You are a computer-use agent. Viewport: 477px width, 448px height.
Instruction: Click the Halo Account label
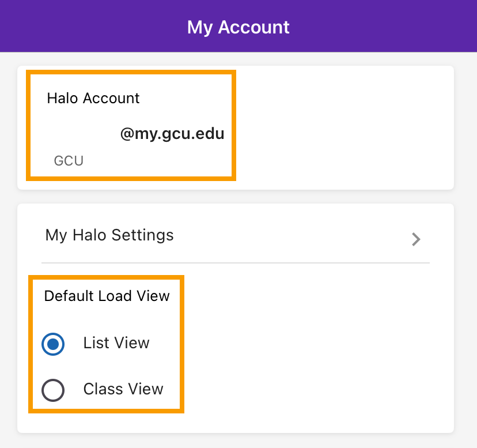(93, 98)
